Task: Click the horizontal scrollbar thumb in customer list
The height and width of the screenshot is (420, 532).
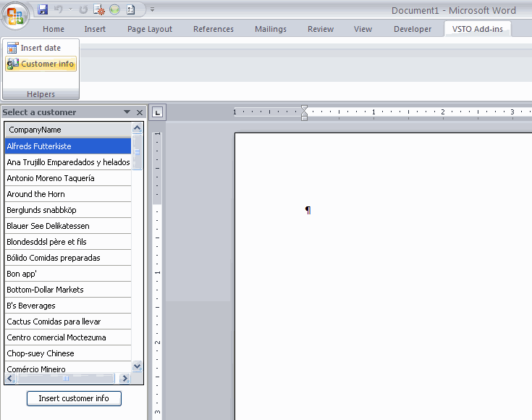Action: coord(66,378)
